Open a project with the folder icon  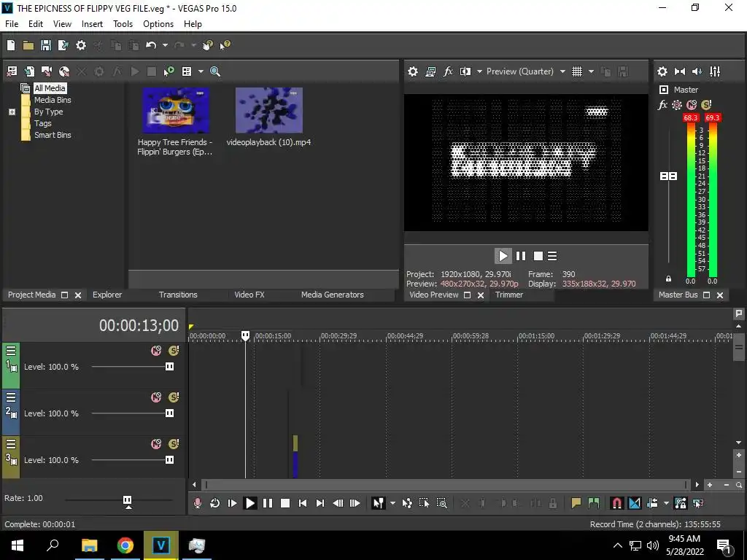(28, 45)
